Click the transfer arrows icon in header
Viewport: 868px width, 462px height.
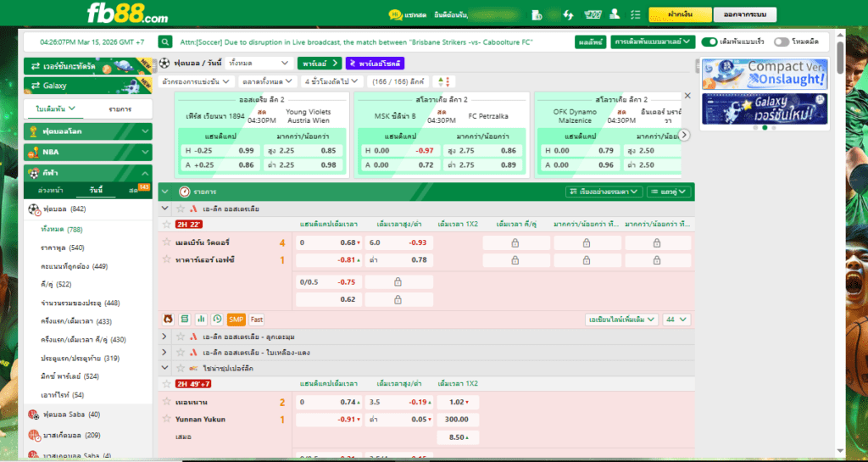568,15
